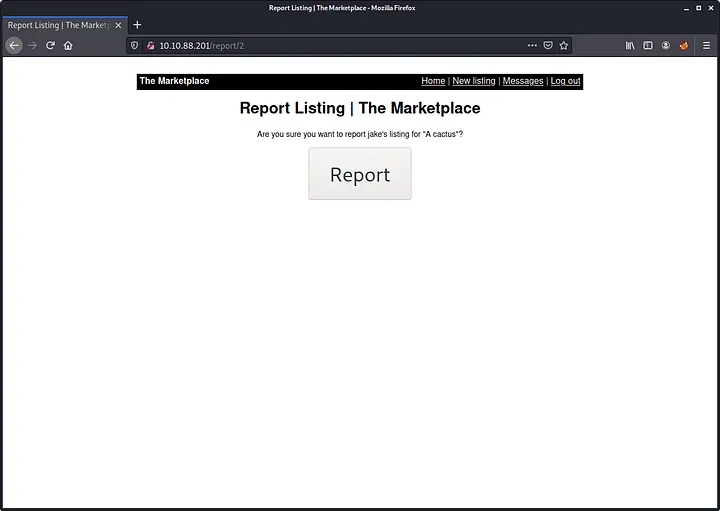
Task: Click the Home navigation link
Action: [x=433, y=81]
